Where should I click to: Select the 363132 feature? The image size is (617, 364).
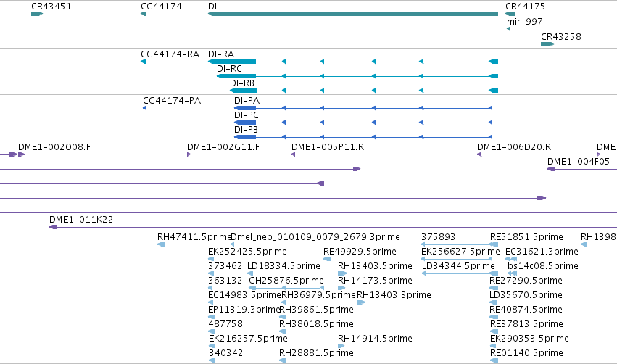point(211,288)
